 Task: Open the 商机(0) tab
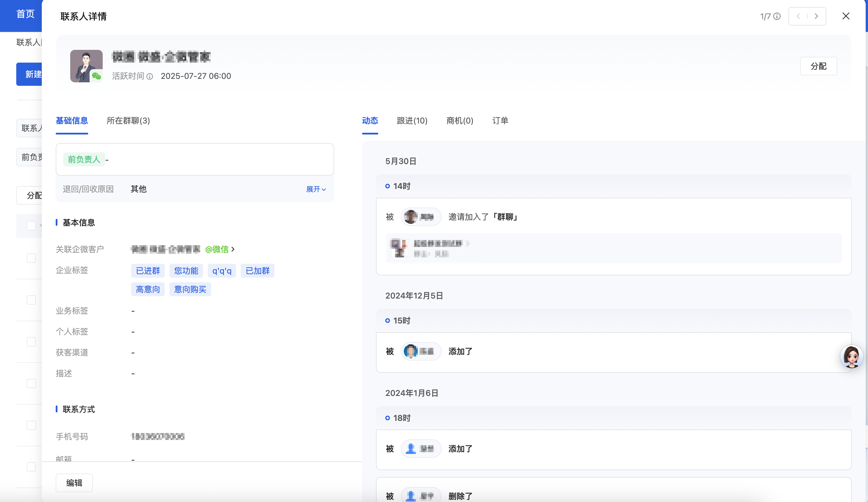(460, 121)
